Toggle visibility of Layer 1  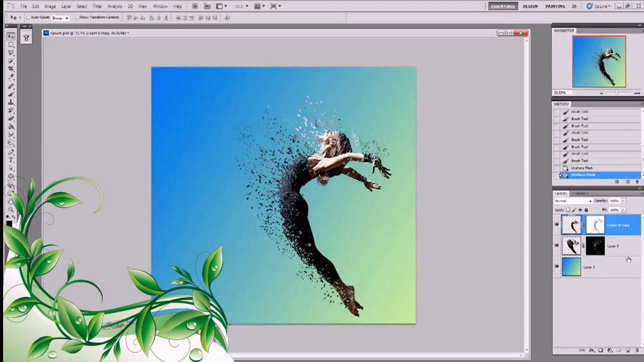[x=557, y=267]
